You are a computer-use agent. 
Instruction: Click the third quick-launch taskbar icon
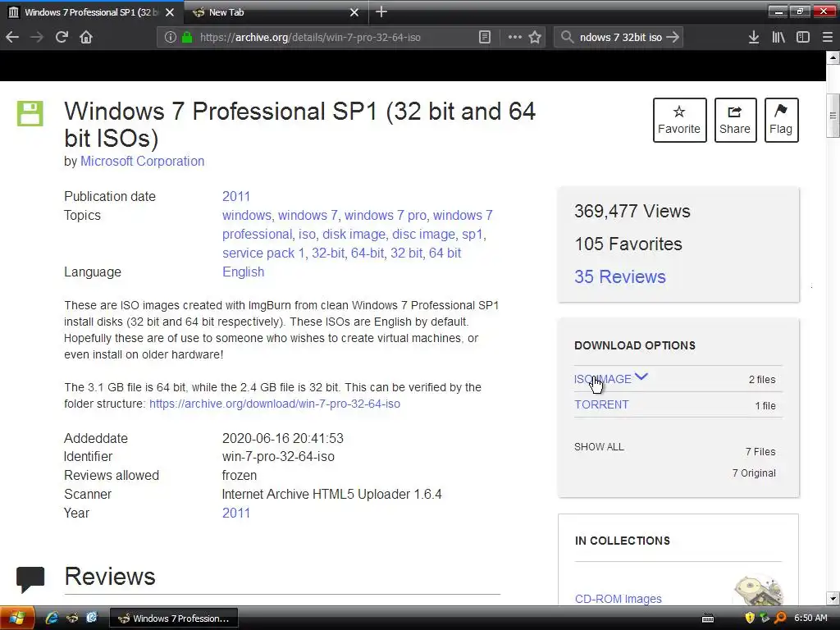92,619
